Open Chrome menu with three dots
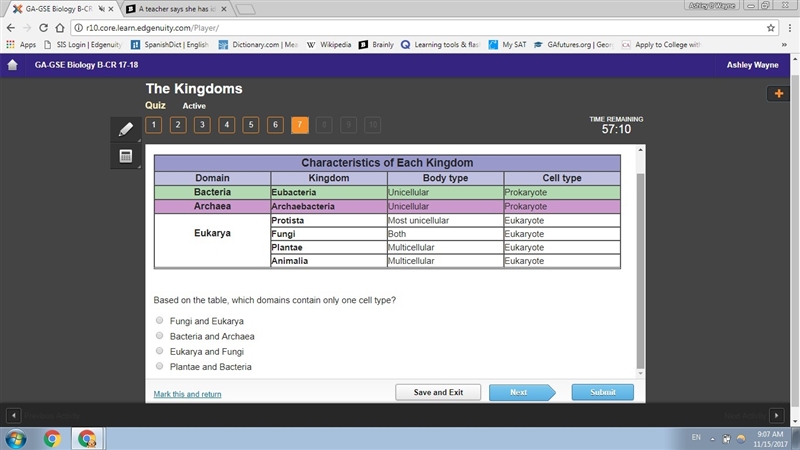Image resolution: width=800 pixels, height=450 pixels. click(x=789, y=28)
